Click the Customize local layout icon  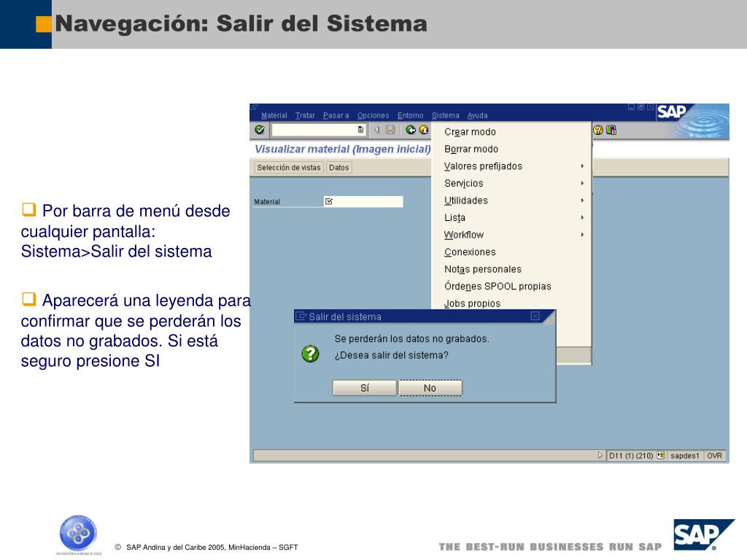click(611, 130)
